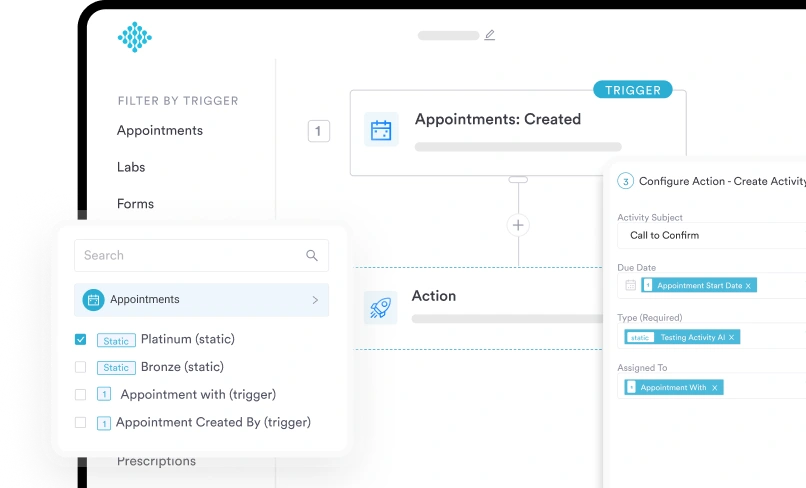Select Appointments in trigger filter list
806x488 pixels.
(x=160, y=131)
